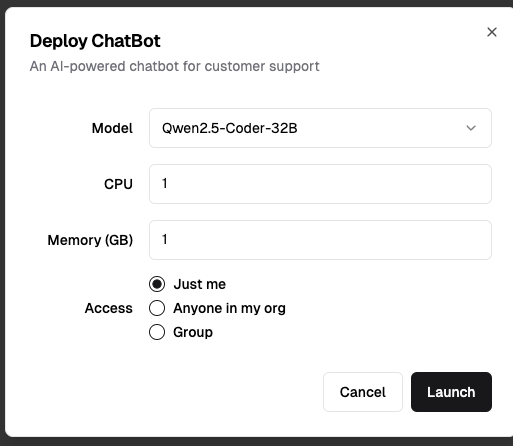This screenshot has height=446, width=513.
Task: Expand the Model dropdown chevron arrow
Action: pos(471,128)
